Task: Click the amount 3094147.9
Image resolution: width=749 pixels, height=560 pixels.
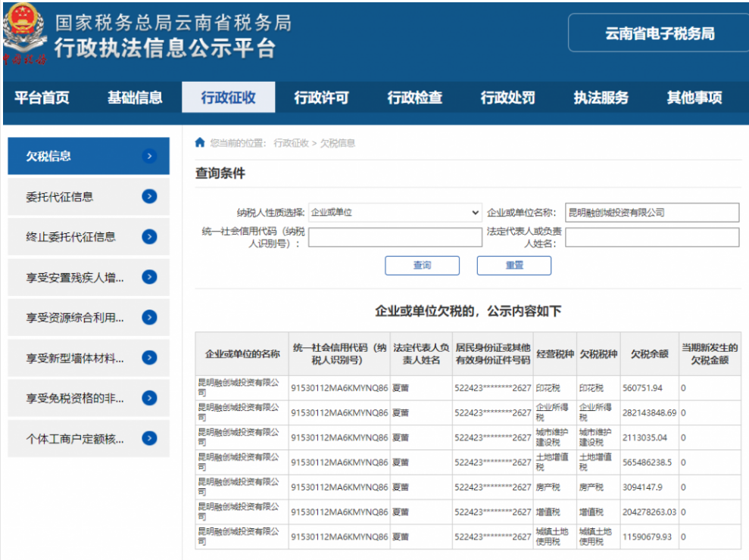Action: pos(642,487)
